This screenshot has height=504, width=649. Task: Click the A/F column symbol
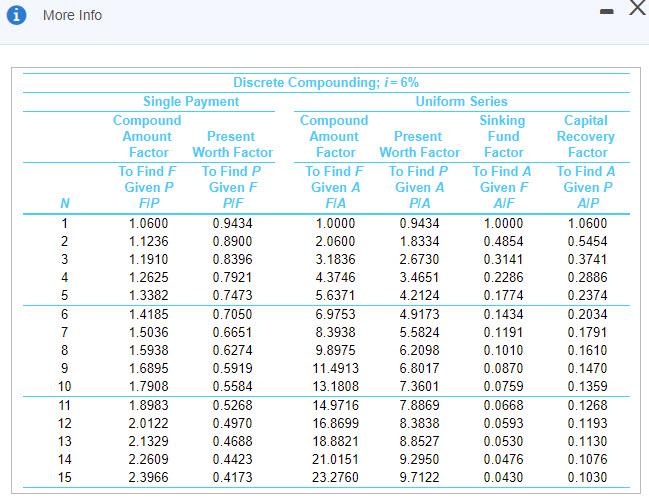(504, 203)
